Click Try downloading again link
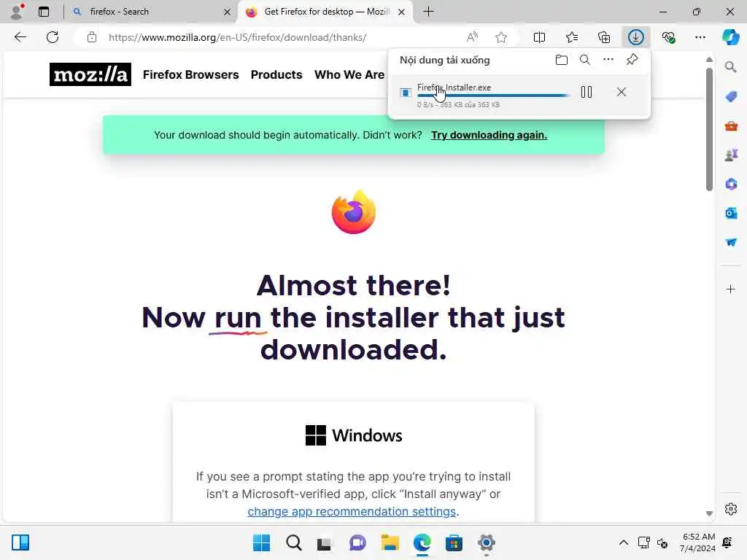 pos(489,135)
